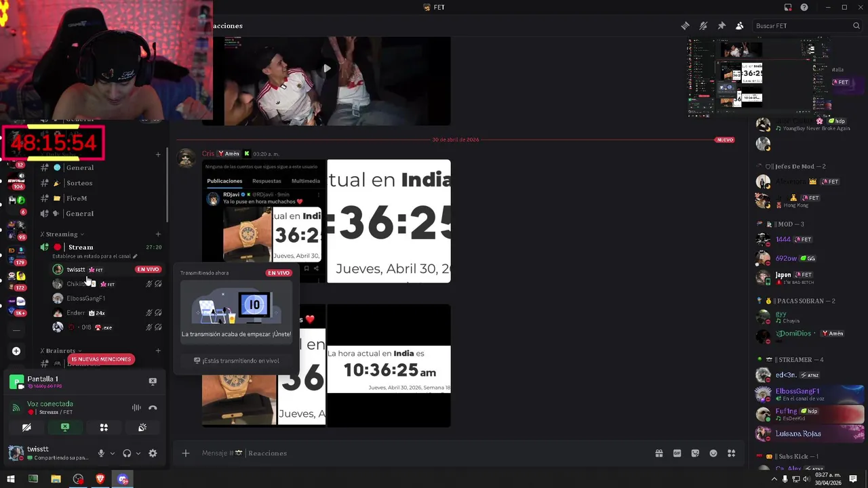Open Brave browser from the taskbar
This screenshot has width=868, height=488.
100,479
